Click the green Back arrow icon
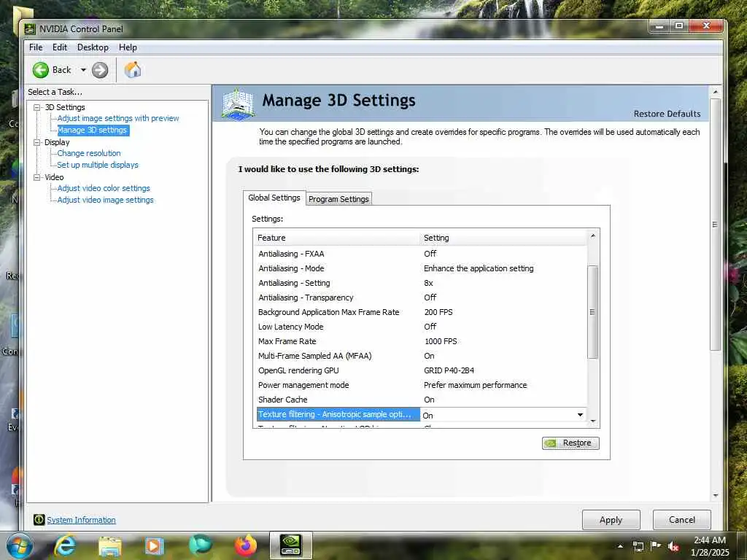Viewport: 747px width, 560px height. (41, 70)
